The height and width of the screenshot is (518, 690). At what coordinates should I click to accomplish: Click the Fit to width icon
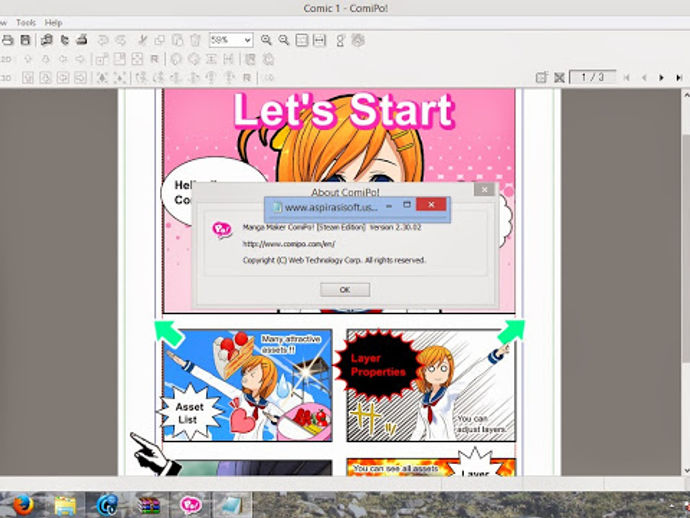(319, 40)
